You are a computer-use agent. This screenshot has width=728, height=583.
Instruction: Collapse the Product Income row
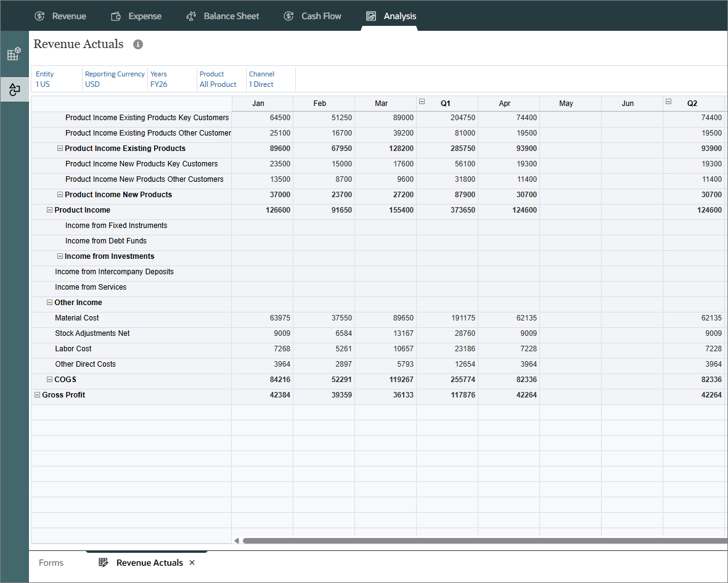(50, 210)
